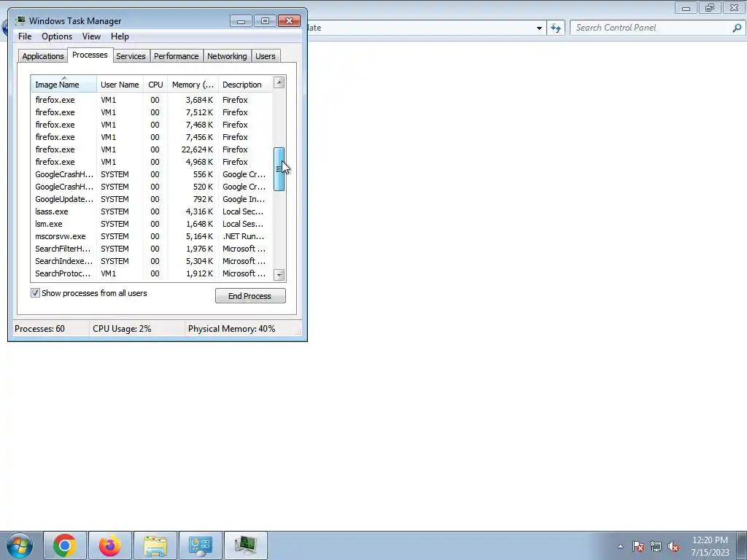Viewport: 747px width, 560px height.
Task: Open Firefox from the taskbar
Action: coord(110,545)
